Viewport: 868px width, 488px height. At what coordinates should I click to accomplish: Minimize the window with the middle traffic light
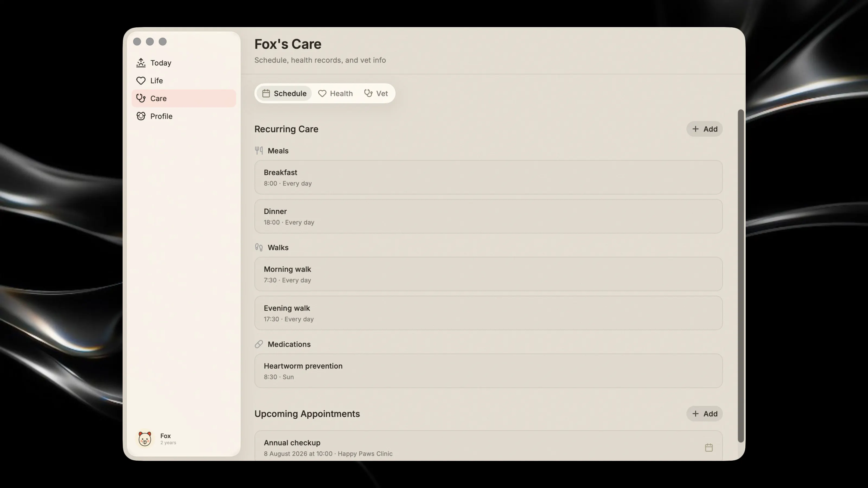(x=150, y=41)
